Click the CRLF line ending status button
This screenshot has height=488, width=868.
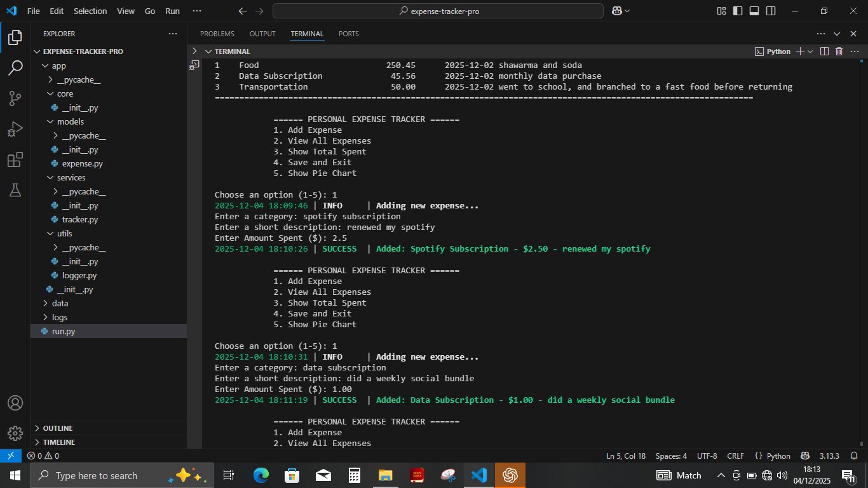735,456
